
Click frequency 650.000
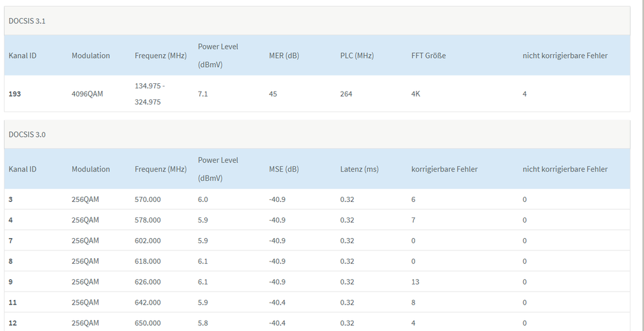(x=148, y=323)
